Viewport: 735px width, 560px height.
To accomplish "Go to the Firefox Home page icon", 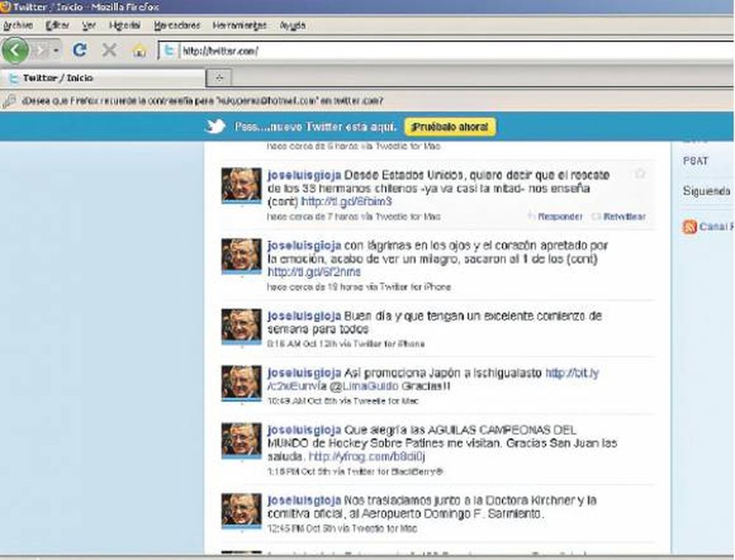I will pos(139,50).
